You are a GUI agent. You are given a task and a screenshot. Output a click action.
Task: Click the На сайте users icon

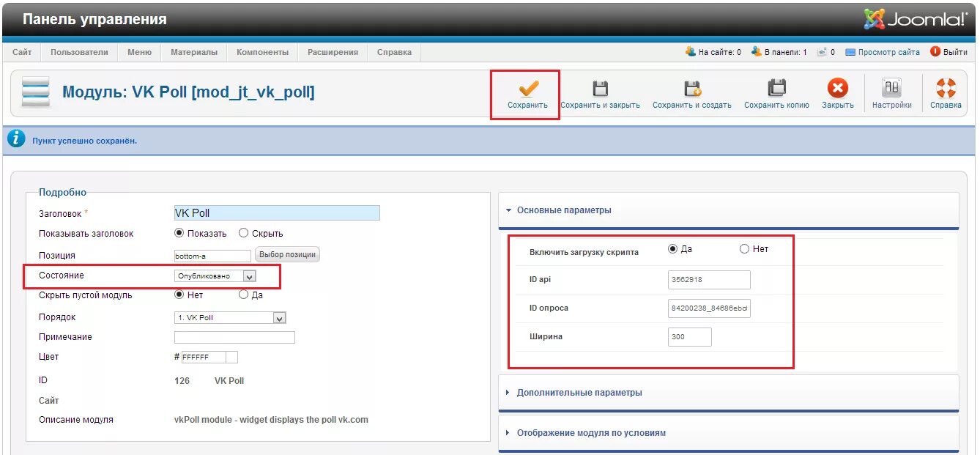coord(690,52)
